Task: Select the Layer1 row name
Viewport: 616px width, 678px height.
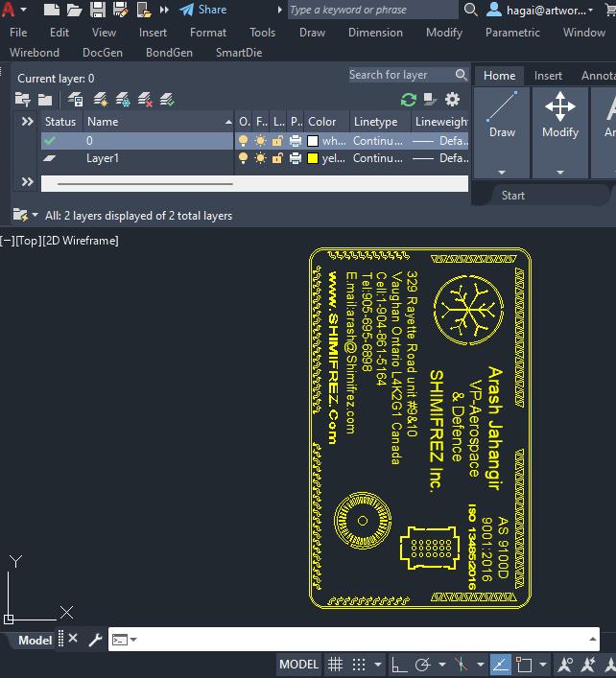Action: click(103, 158)
